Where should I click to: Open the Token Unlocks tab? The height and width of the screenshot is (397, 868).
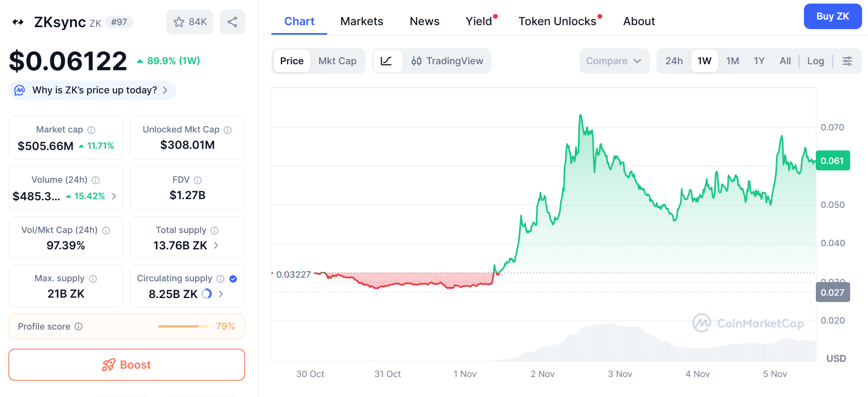pyautogui.click(x=557, y=21)
